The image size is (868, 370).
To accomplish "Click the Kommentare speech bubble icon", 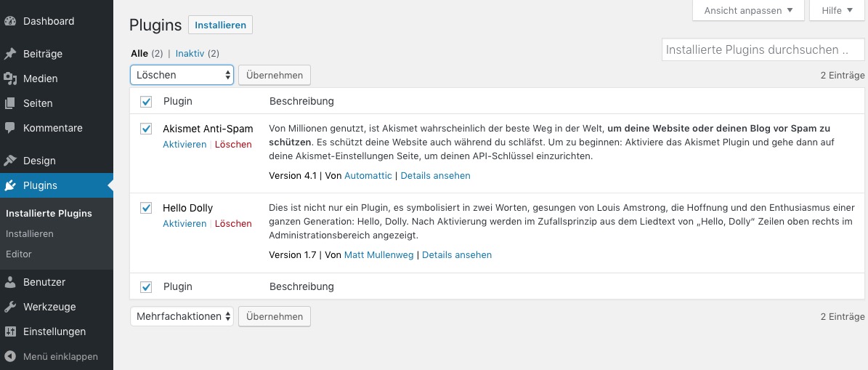I will [10, 128].
